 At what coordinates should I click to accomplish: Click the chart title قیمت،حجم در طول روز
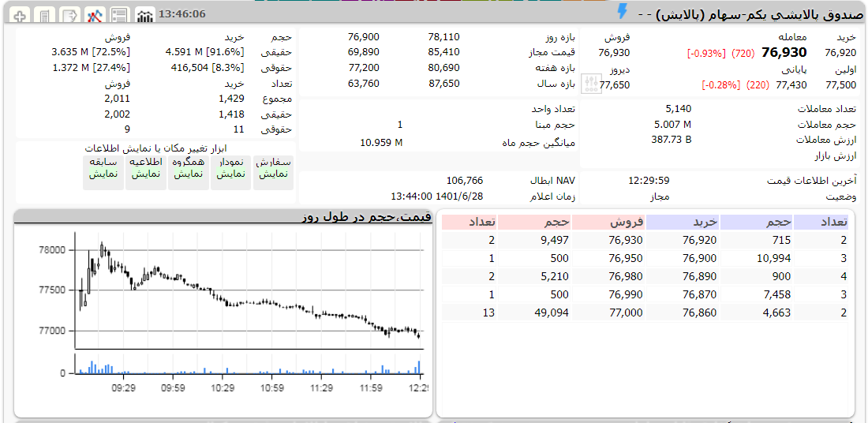pos(366,217)
